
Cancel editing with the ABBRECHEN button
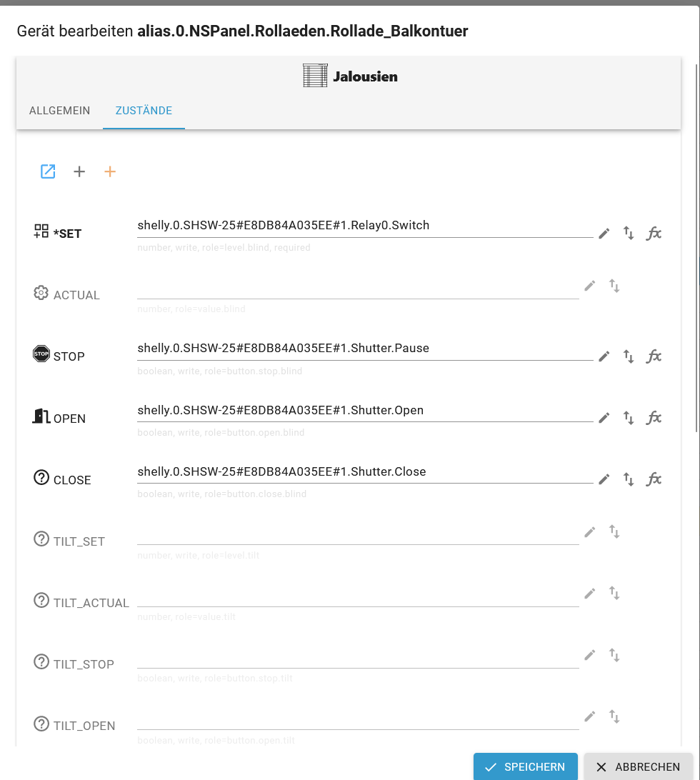tap(638, 766)
